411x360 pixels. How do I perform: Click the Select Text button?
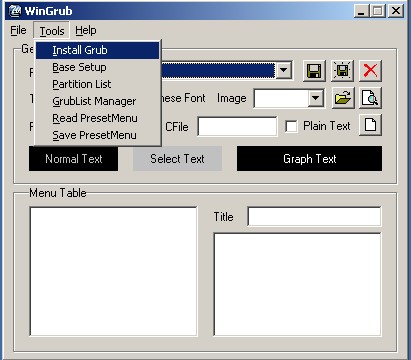click(x=177, y=159)
